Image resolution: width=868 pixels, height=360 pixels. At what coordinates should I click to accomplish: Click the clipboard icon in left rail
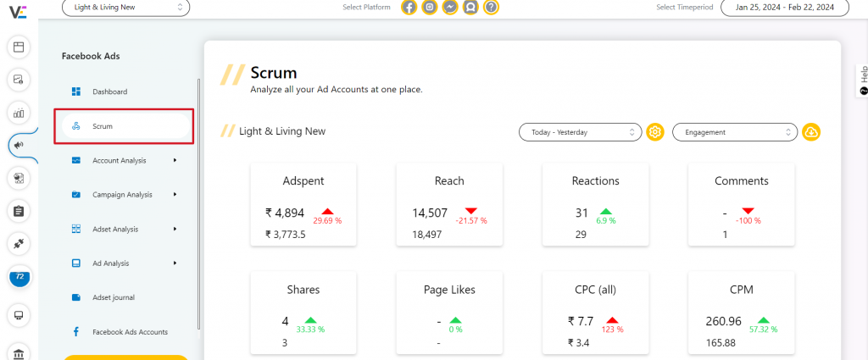coord(19,210)
